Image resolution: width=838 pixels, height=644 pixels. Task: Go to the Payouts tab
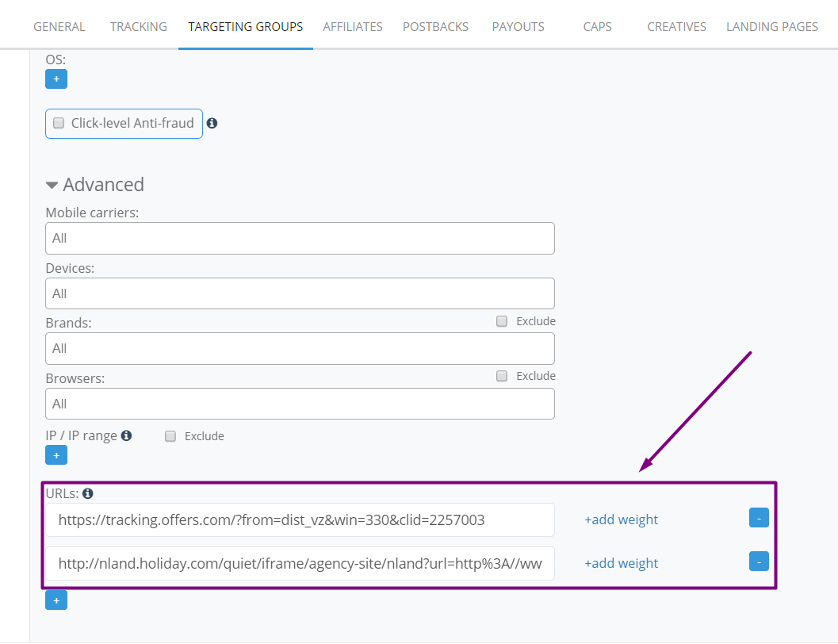coord(518,27)
